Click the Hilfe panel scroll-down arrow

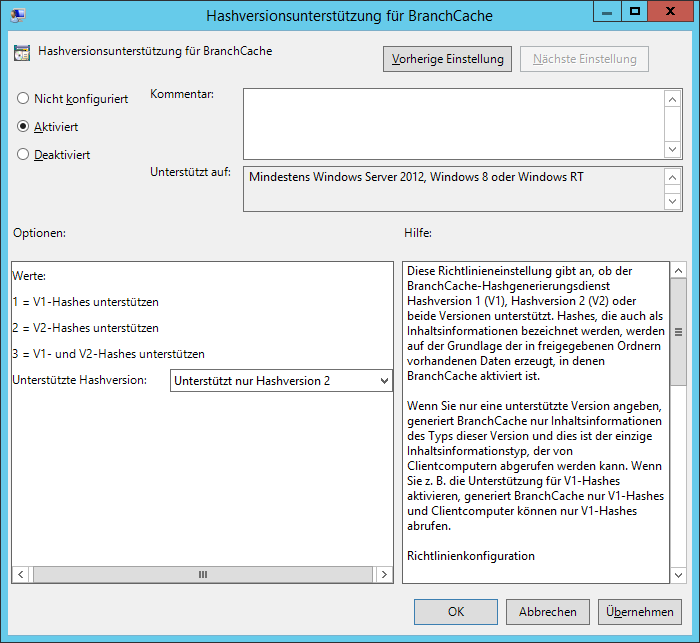(x=679, y=575)
